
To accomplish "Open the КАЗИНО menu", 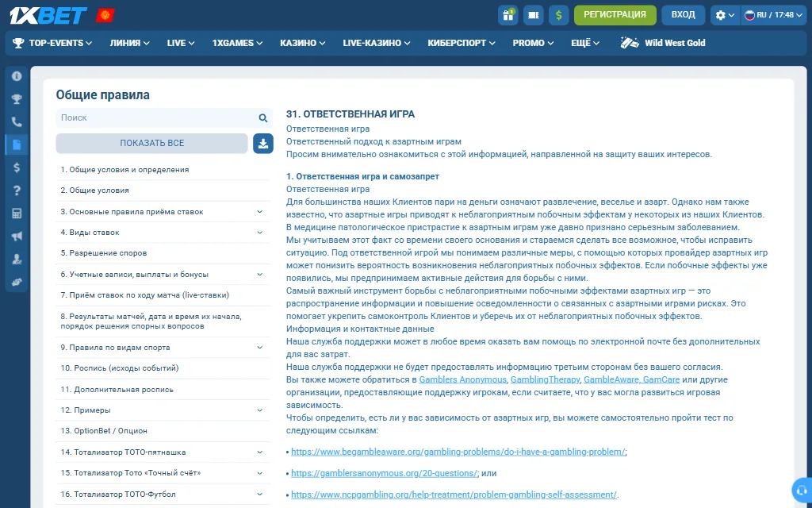I will [x=303, y=43].
